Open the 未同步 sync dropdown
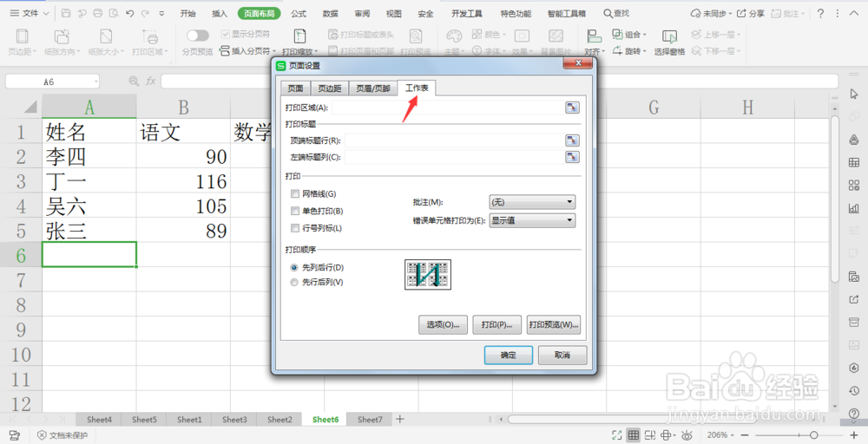The width and height of the screenshot is (868, 444). (731, 13)
